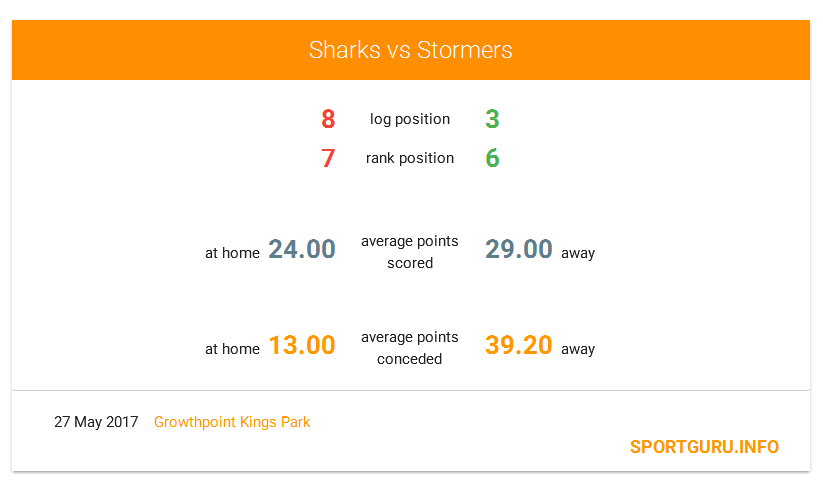Screen dimensions: 823x498
Task: Click the average points scored label
Action: tap(410, 252)
